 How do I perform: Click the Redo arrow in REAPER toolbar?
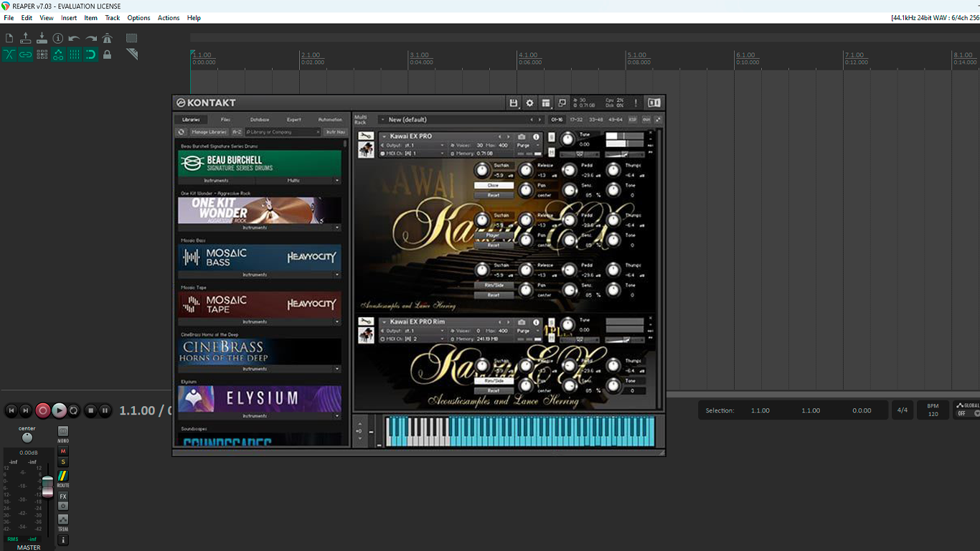(91, 38)
